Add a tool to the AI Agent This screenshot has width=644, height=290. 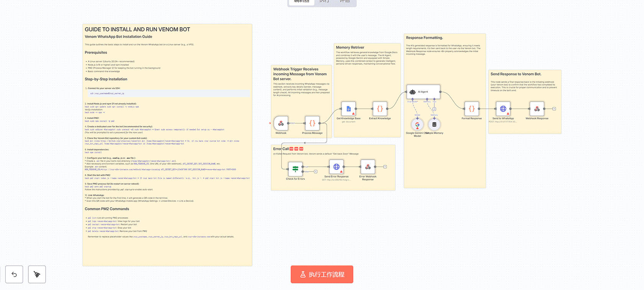tap(434, 109)
